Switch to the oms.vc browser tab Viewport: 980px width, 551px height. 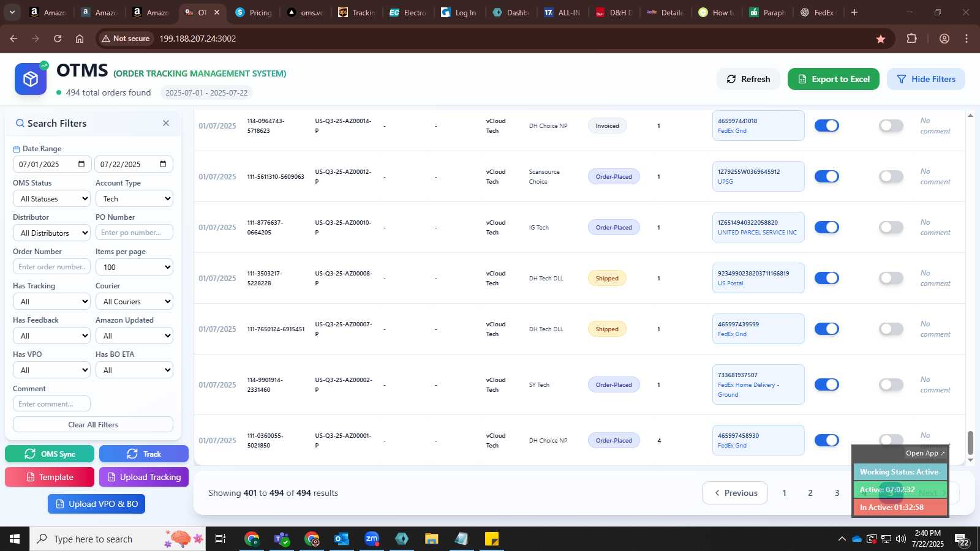305,12
